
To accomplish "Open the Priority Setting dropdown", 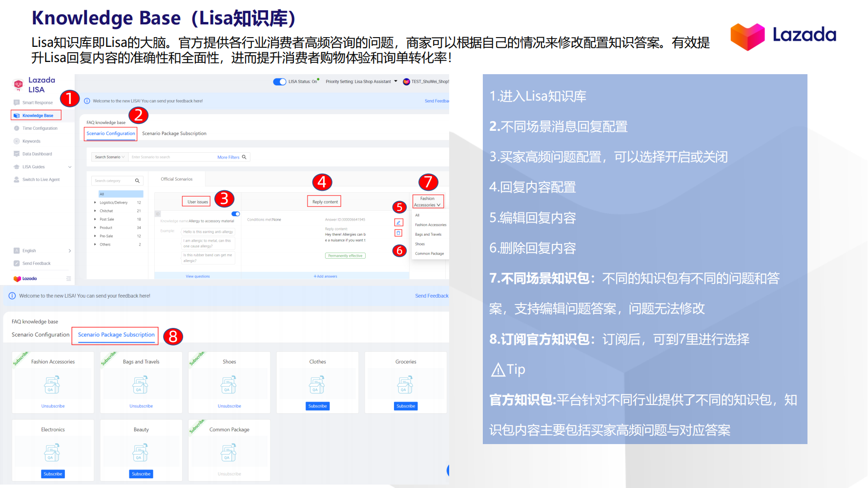I will 361,81.
